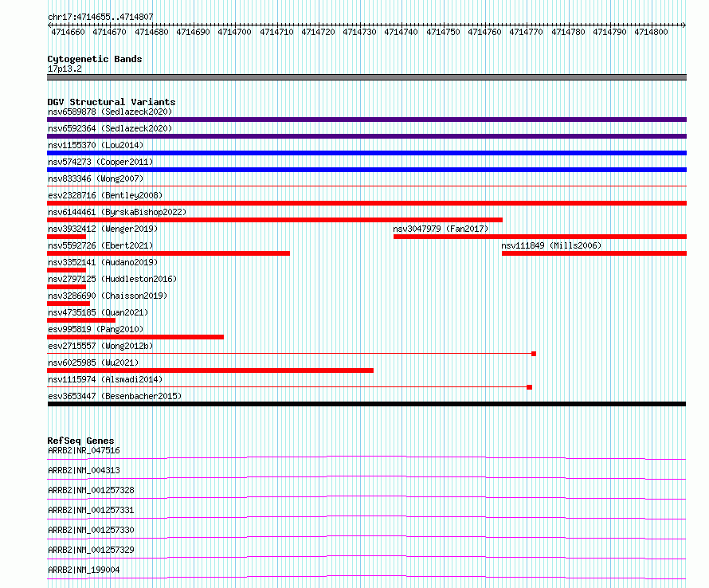Open variant nsv3047979 (Fan2017)
The height and width of the screenshot is (588, 709).
pos(441,229)
